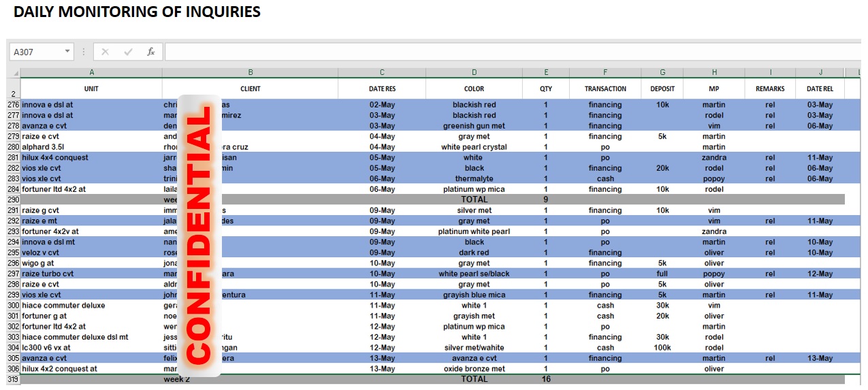The image size is (868, 390).
Task: Click the TRANSACTION header cell
Action: [x=605, y=88]
